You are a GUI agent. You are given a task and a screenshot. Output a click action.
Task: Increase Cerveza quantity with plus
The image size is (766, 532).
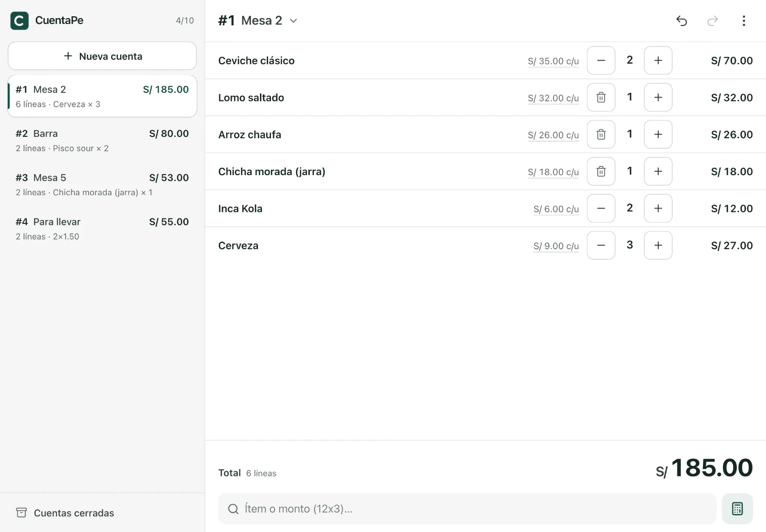[x=658, y=245]
